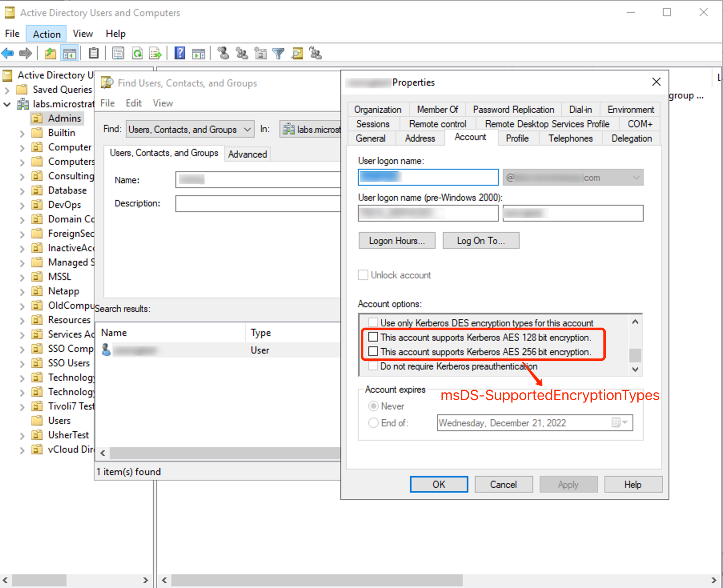Select the Create new user icon
This screenshot has width=723, height=588.
(223, 53)
